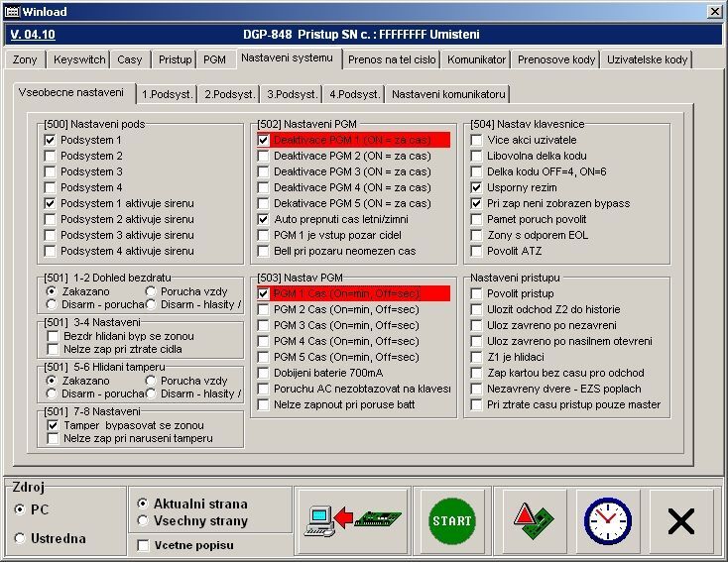Screen dimensions: 728x562
Task: Switch to the Zony tab
Action: tap(27, 59)
